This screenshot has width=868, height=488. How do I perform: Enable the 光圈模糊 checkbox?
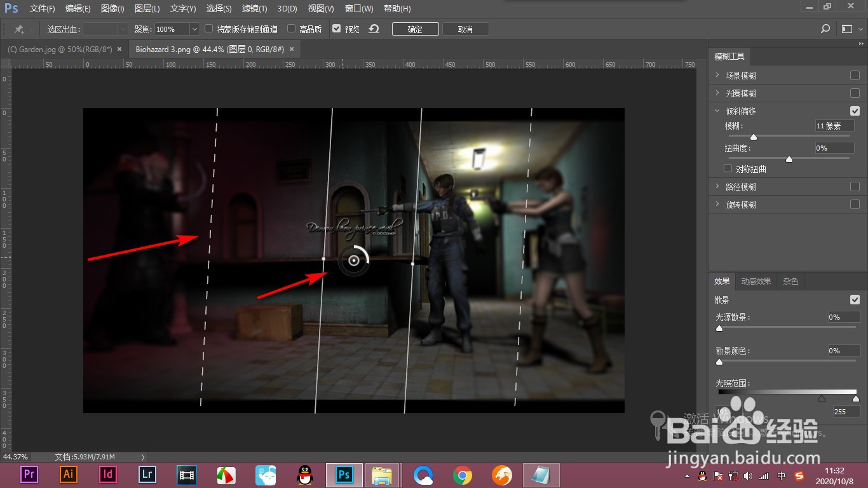(855, 93)
